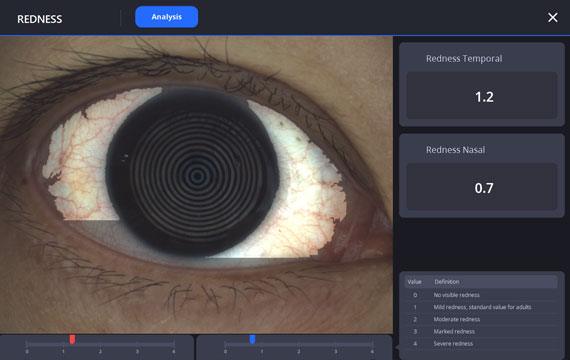
Task: Close the Redness analysis window
Action: pyautogui.click(x=553, y=17)
